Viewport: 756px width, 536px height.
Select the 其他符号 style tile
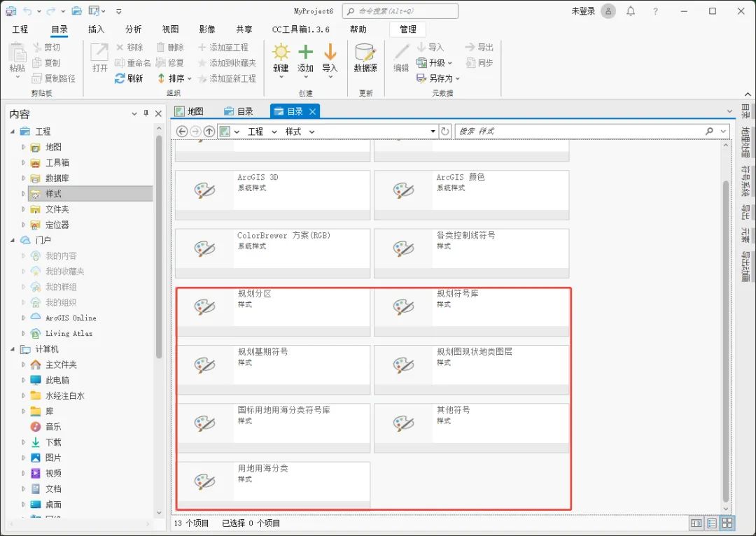472,428
